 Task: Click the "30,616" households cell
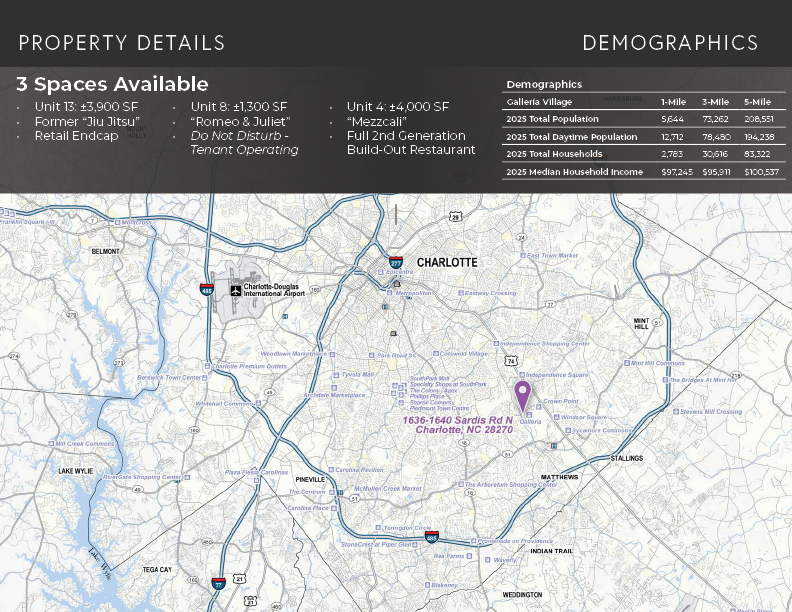tap(715, 154)
